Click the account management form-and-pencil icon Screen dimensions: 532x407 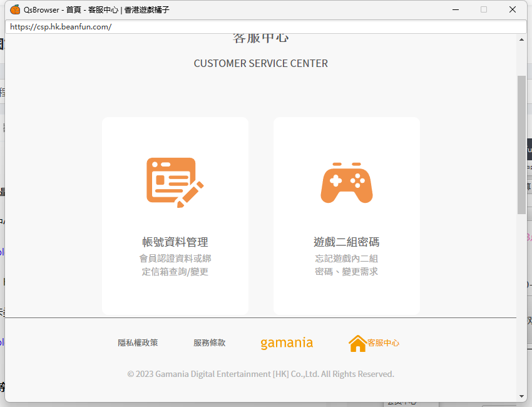pyautogui.click(x=175, y=182)
